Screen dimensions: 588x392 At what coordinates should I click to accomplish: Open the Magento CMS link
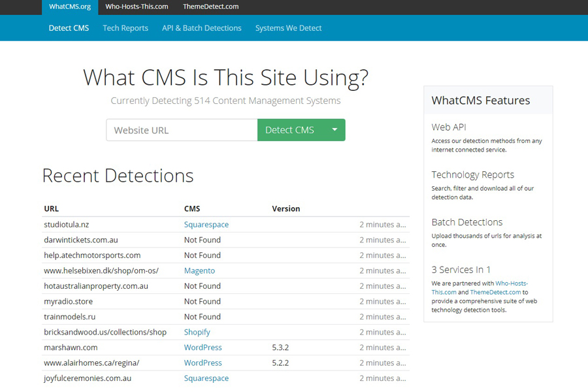(199, 270)
